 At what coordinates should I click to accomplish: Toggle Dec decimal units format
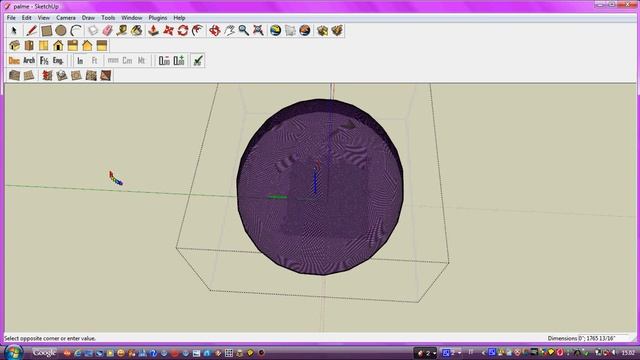click(x=14, y=61)
